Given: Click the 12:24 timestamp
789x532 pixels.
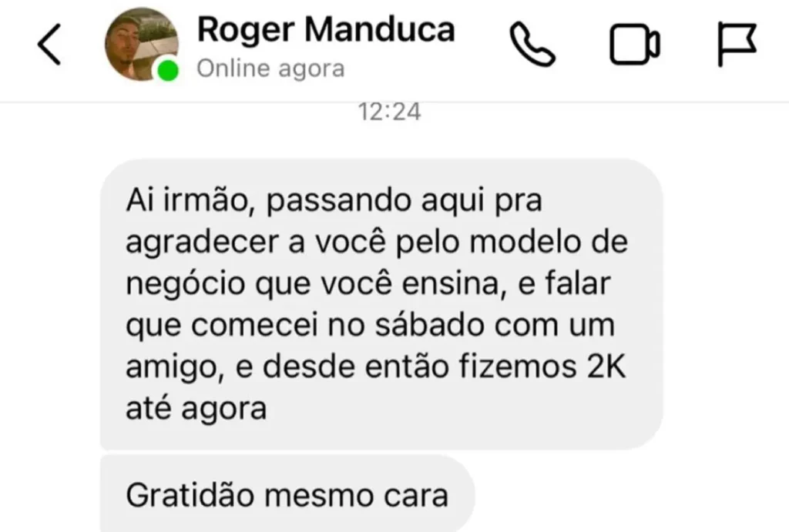Looking at the screenshot, I should pyautogui.click(x=389, y=112).
